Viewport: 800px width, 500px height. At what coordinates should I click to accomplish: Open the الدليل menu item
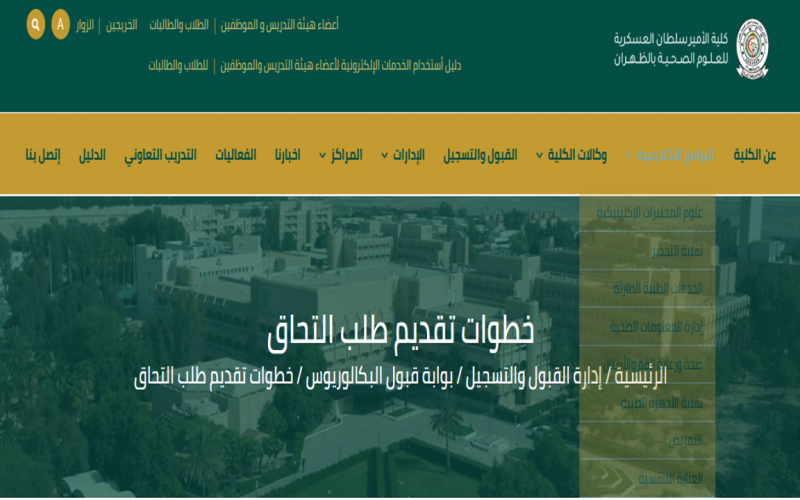pyautogui.click(x=92, y=155)
